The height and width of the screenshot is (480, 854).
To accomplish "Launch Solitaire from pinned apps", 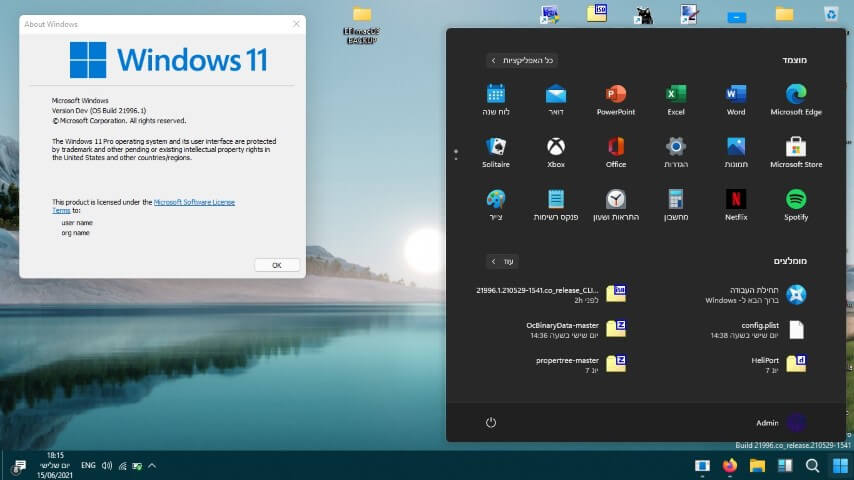I will [x=496, y=152].
